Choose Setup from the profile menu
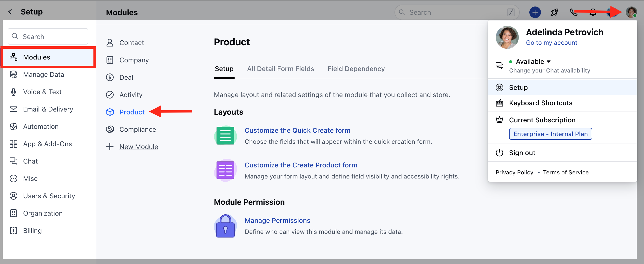Viewport: 644px width, 264px height. coord(518,87)
